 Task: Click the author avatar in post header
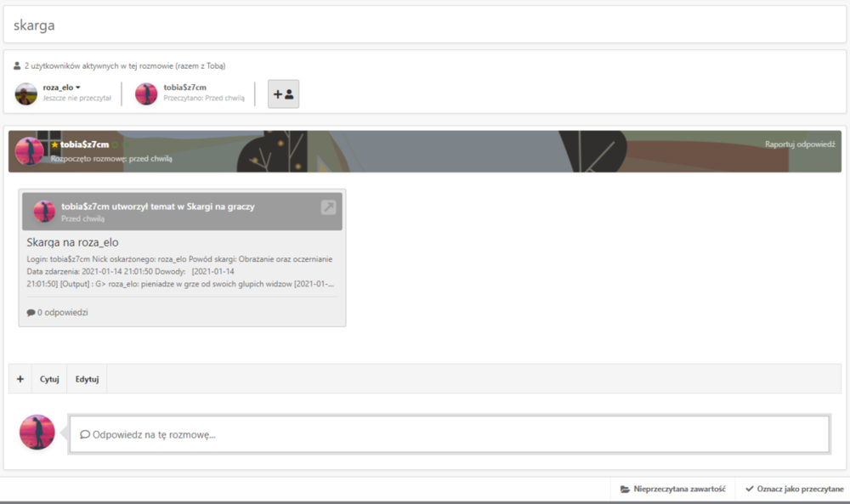pos(29,151)
